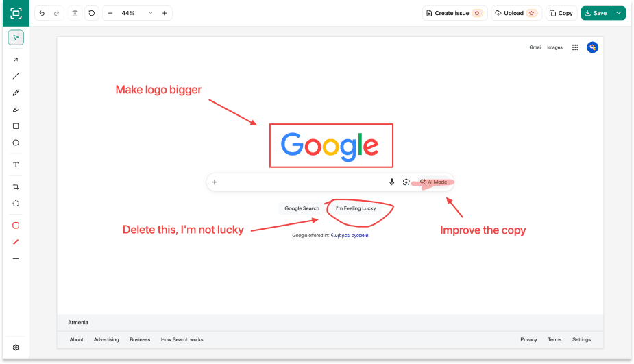Viewport: 634px width, 364px height.
Task: Select 'Delete this, I'm not lucky' text
Action: 183,230
